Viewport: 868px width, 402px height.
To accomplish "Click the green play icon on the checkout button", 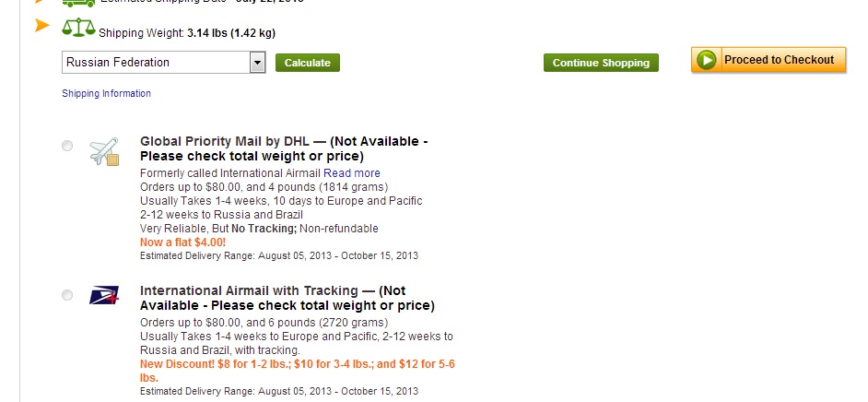I will (x=707, y=61).
